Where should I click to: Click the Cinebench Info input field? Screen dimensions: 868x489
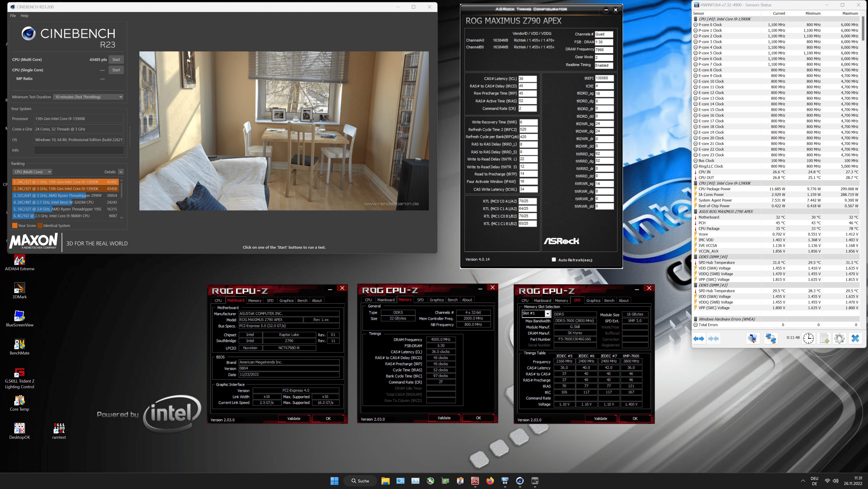pyautogui.click(x=79, y=150)
